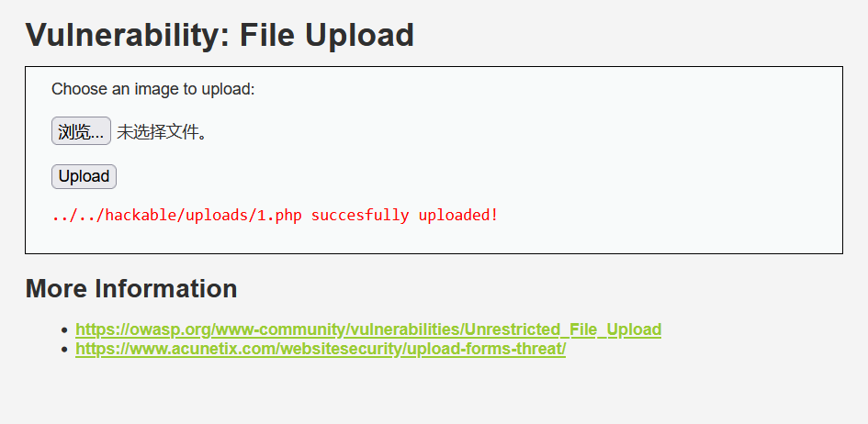The image size is (868, 424).
Task: Click the Vulnerability: File Upload heading
Action: 220,34
